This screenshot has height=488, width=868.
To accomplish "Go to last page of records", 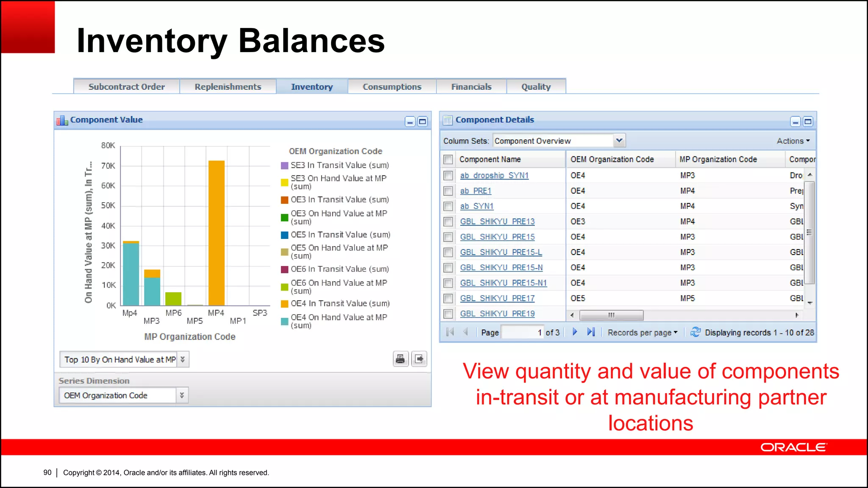I will click(x=591, y=332).
